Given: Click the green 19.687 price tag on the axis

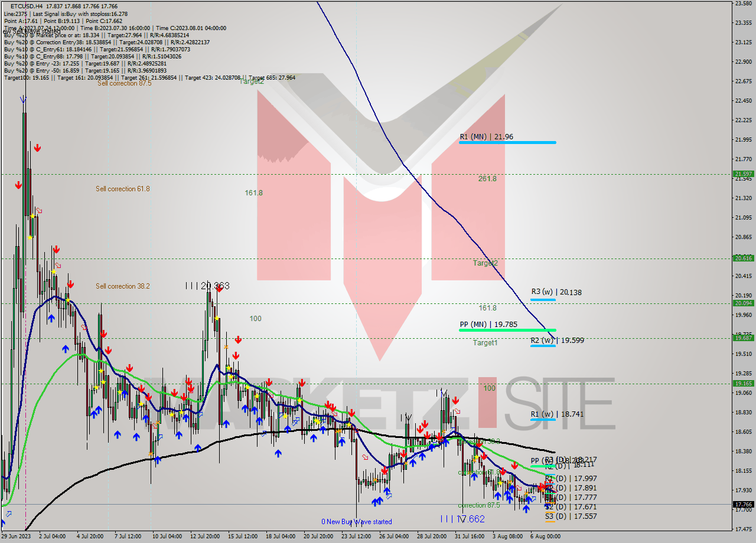Looking at the screenshot, I should click(744, 338).
